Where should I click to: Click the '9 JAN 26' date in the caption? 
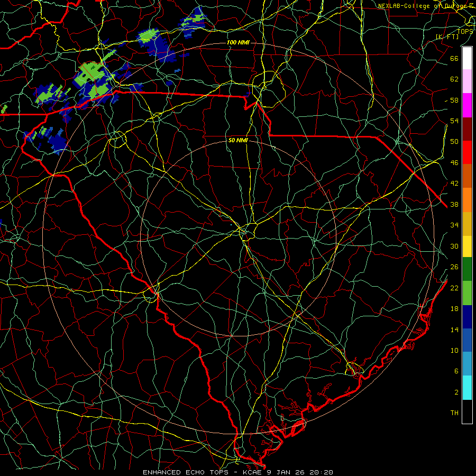tap(286, 472)
